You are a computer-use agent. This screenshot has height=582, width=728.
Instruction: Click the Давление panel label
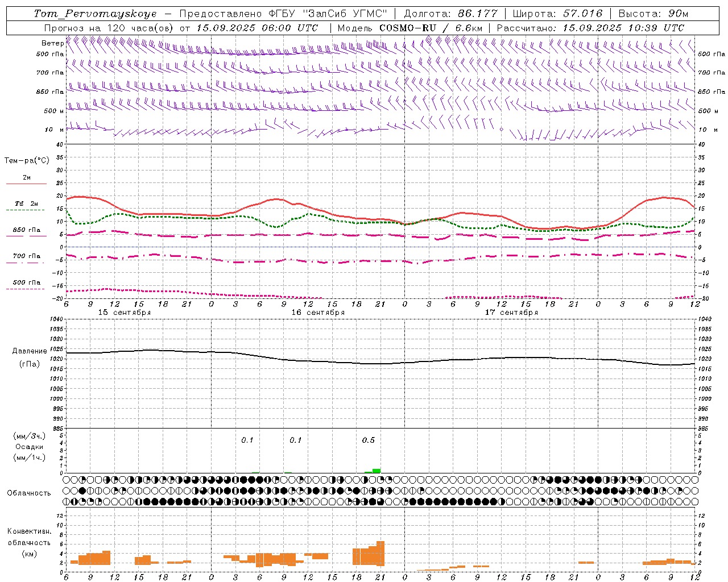click(x=30, y=351)
